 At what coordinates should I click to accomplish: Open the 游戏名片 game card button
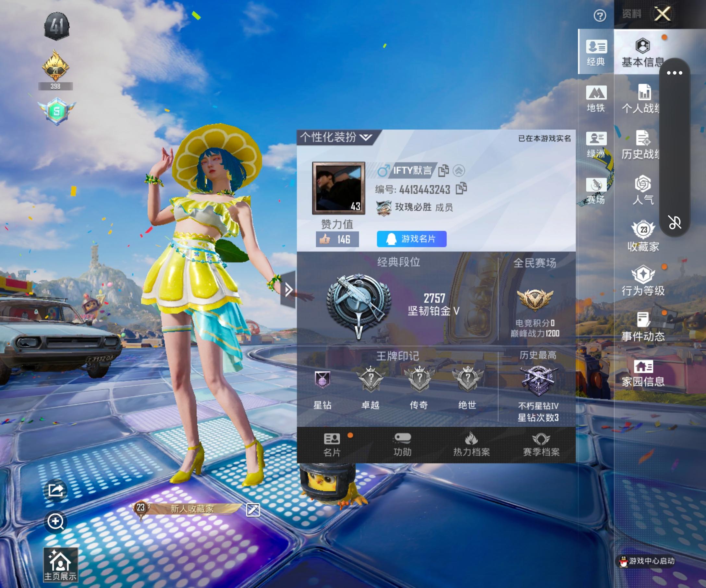pos(411,239)
